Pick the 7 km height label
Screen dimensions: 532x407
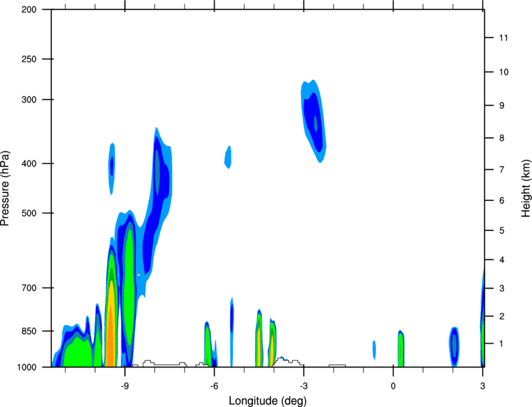[501, 170]
